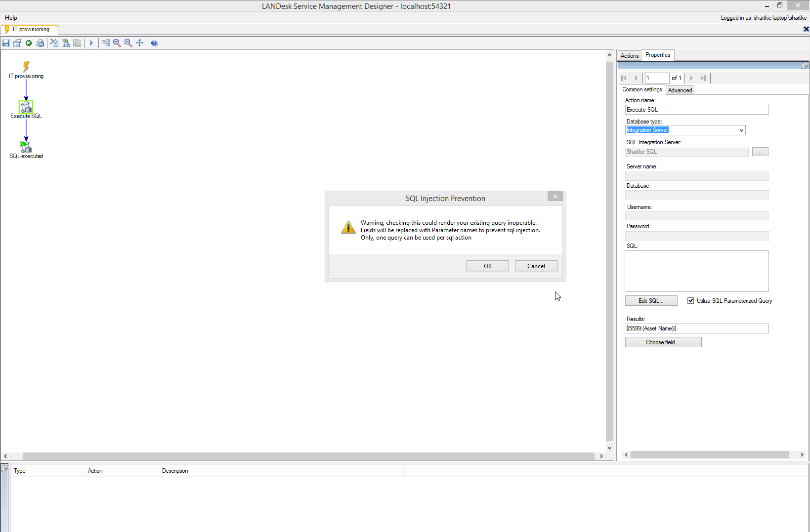Jump to the last record
Screen dimensions: 810x532
pyautogui.click(x=703, y=78)
